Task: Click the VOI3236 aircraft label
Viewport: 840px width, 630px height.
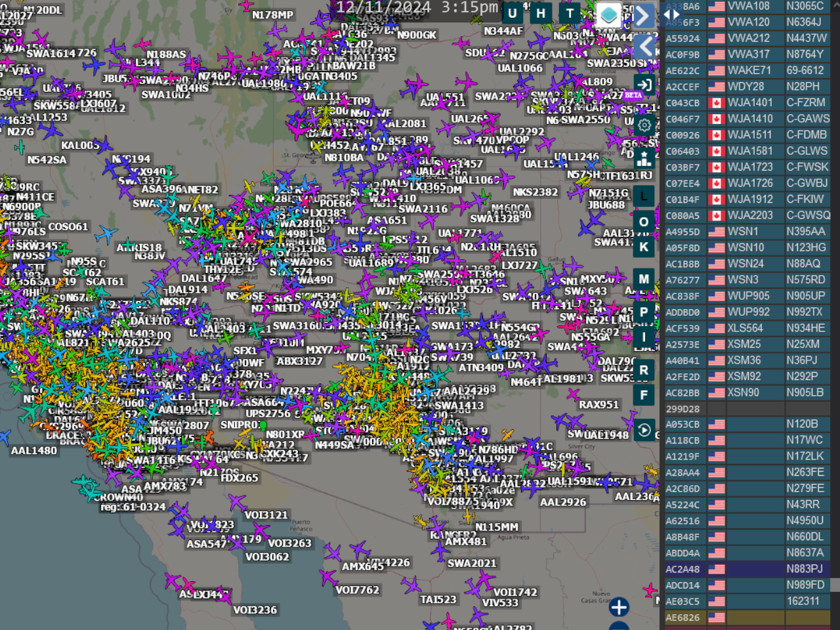Action: pyautogui.click(x=255, y=610)
